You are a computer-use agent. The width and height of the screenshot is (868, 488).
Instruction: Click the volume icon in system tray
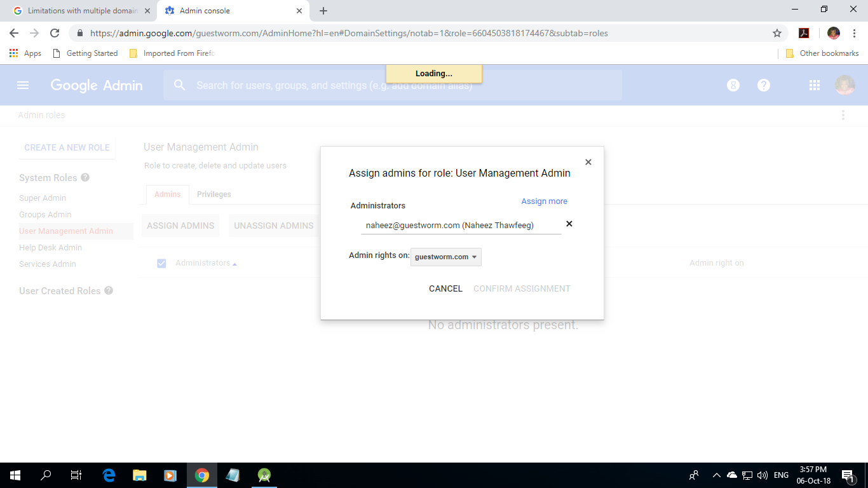763,475
